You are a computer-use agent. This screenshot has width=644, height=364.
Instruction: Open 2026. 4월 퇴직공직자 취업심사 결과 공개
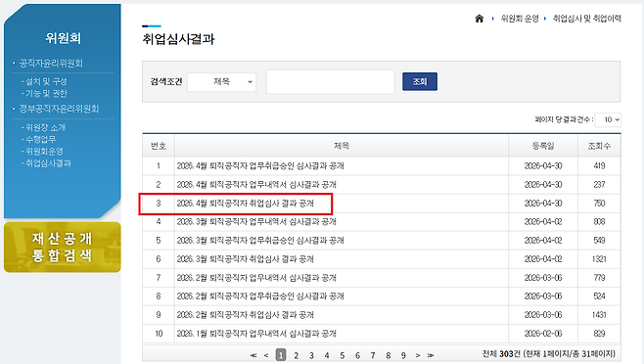(246, 204)
